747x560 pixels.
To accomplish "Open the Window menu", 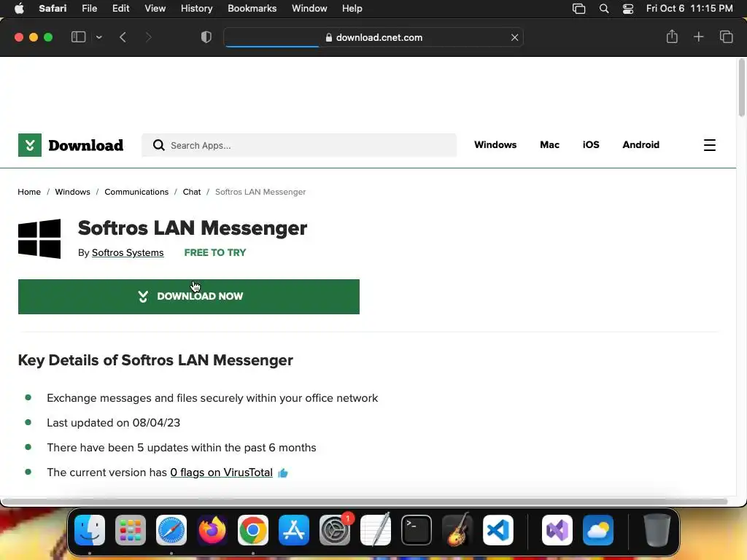I will (x=309, y=8).
